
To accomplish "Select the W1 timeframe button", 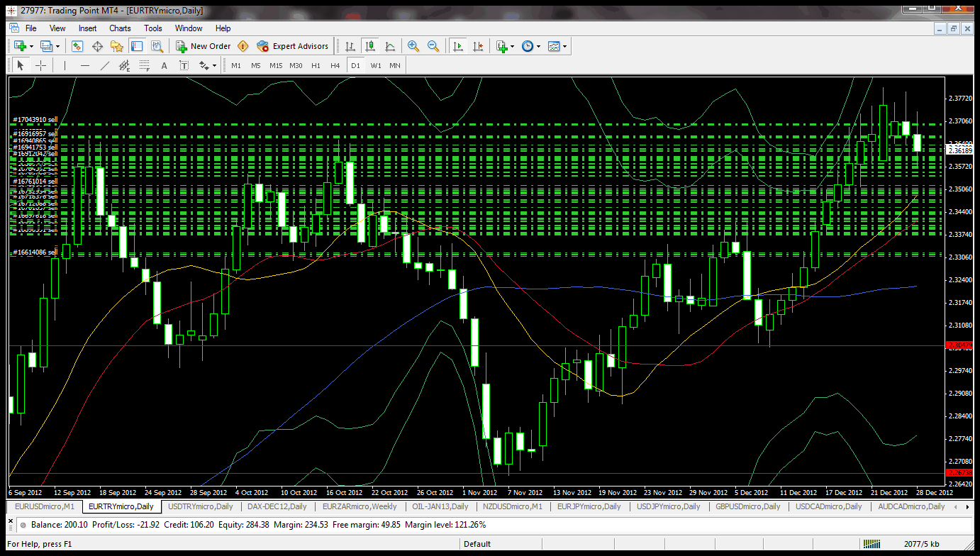I will click(x=376, y=65).
